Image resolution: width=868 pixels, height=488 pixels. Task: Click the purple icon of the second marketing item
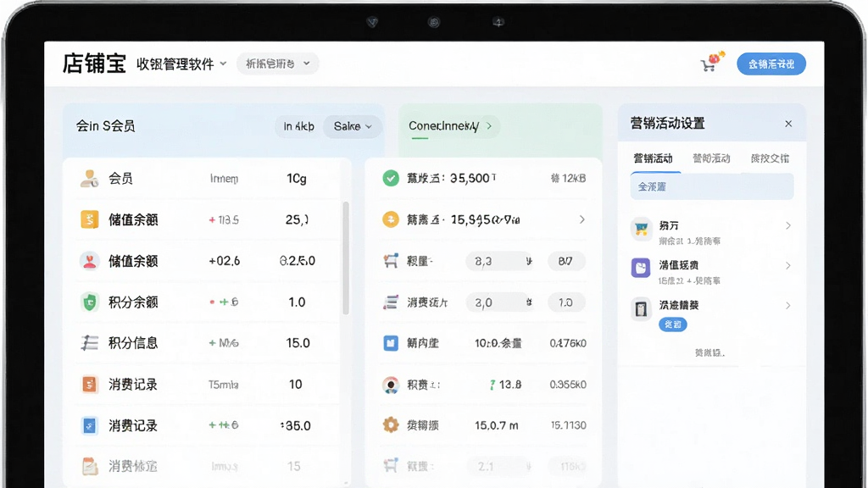[641, 269]
